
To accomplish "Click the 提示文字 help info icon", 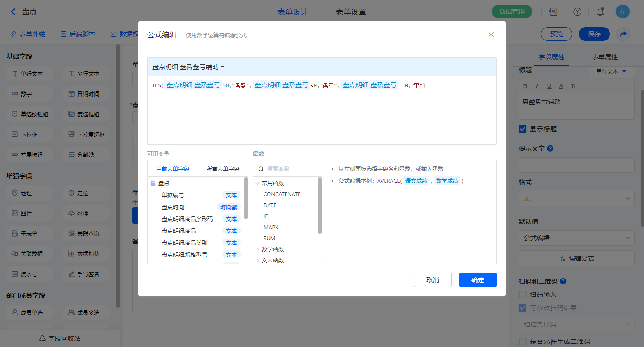I will tap(550, 148).
